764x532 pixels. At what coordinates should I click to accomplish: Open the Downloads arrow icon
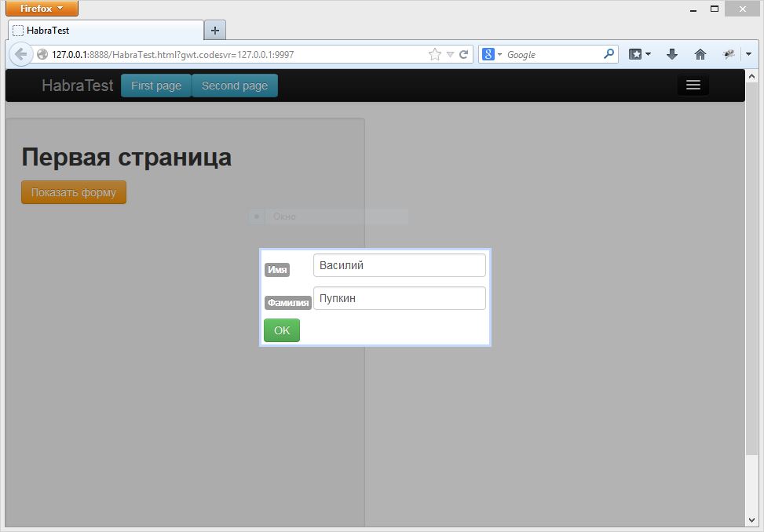click(x=671, y=54)
